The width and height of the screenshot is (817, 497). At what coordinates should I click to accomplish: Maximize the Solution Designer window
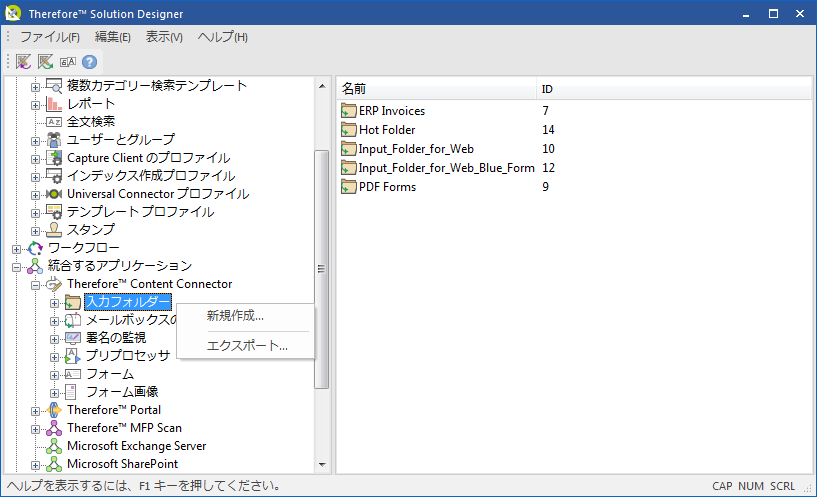[x=773, y=14]
